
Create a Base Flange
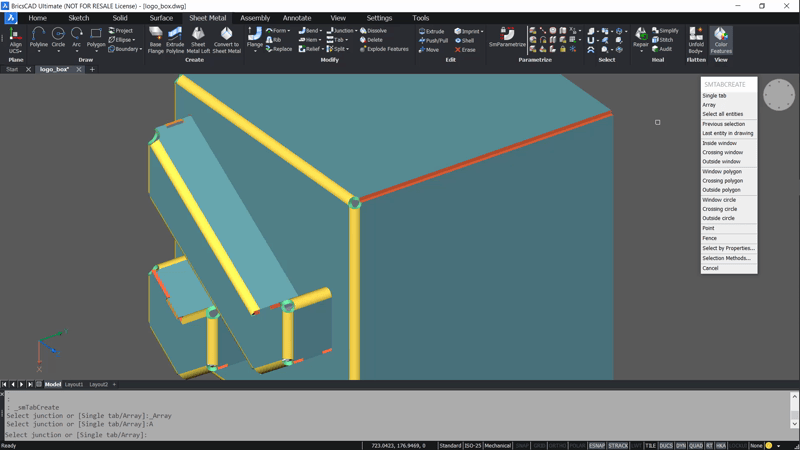click(156, 40)
